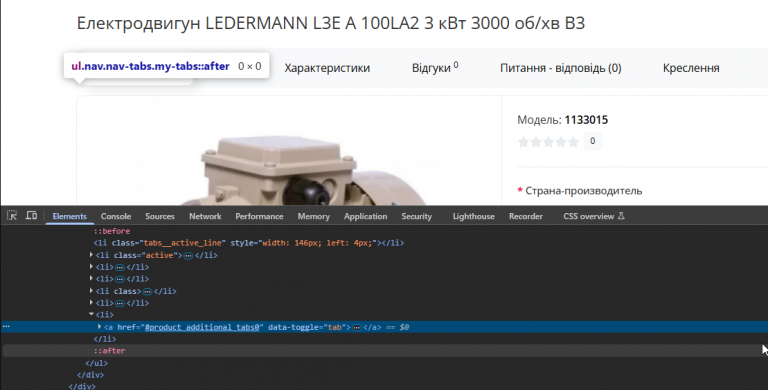Toggle the device toolbar icon
The height and width of the screenshot is (390, 768).
pos(31,216)
